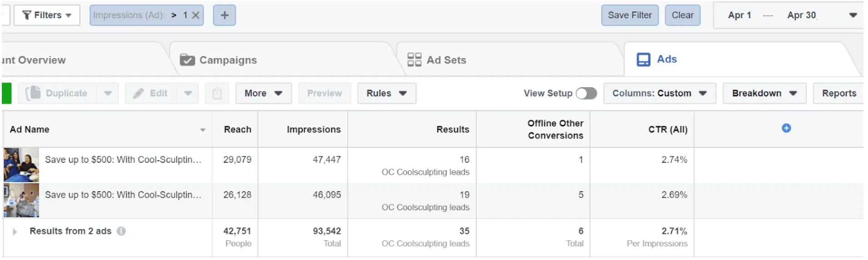Click the 2.69% CTR value
The width and height of the screenshot is (868, 260).
point(674,195)
